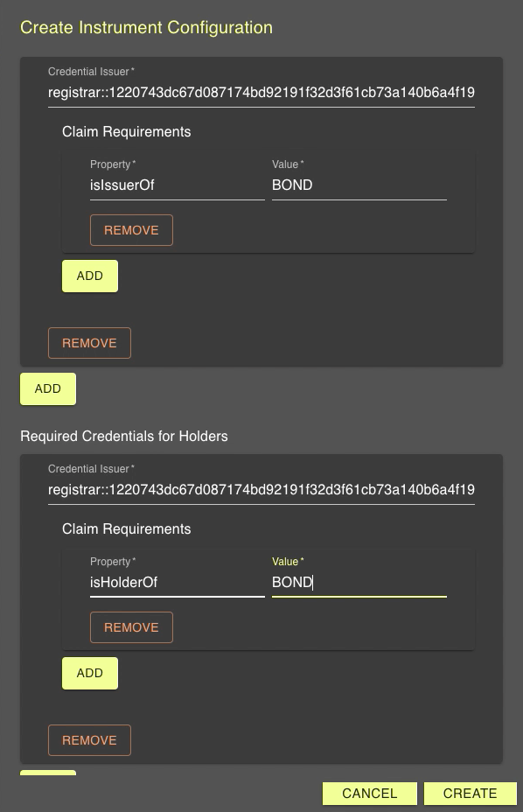Click the Property field containing isIssuerOf
523x812 pixels.
click(175, 185)
